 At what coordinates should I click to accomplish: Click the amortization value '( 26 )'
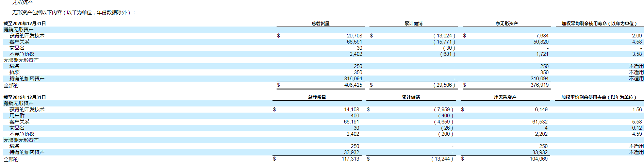(x=447, y=128)
